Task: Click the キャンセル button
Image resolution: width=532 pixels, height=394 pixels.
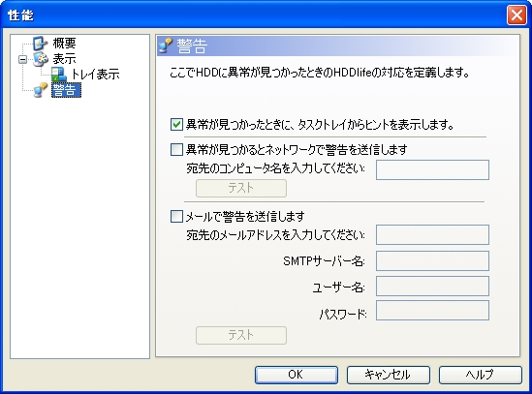Action: tap(389, 375)
